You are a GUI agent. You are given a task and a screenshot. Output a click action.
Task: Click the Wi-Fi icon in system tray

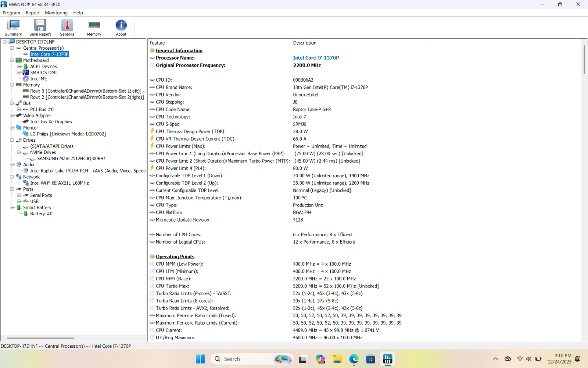[520, 359]
